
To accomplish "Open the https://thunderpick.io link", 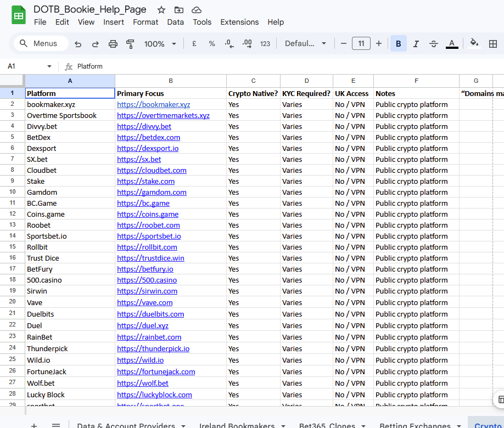I will tap(153, 348).
